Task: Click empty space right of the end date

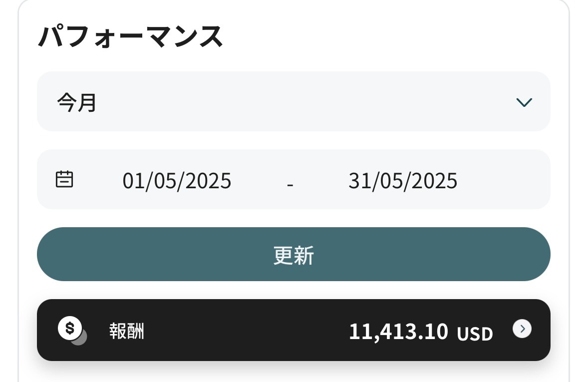Action: [504, 180]
